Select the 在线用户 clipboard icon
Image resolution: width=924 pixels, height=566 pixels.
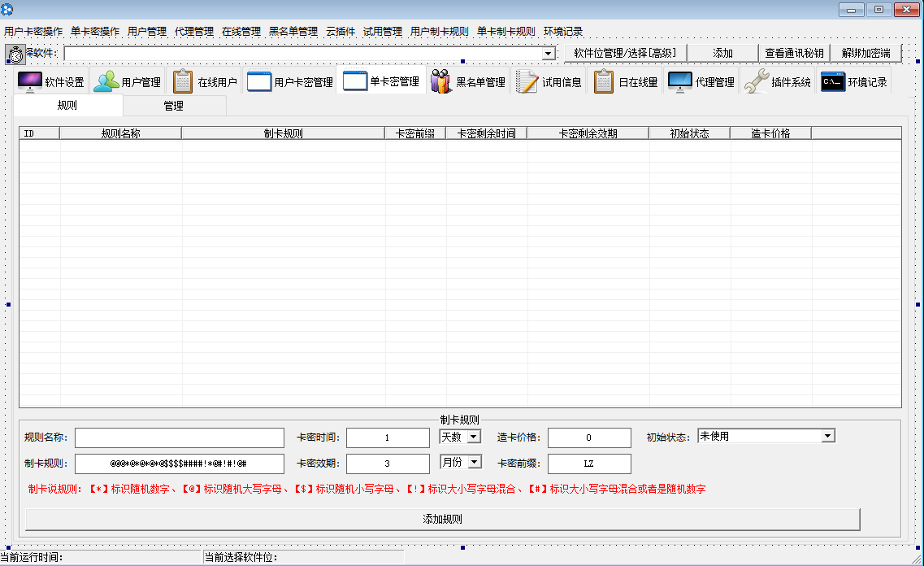(x=183, y=82)
